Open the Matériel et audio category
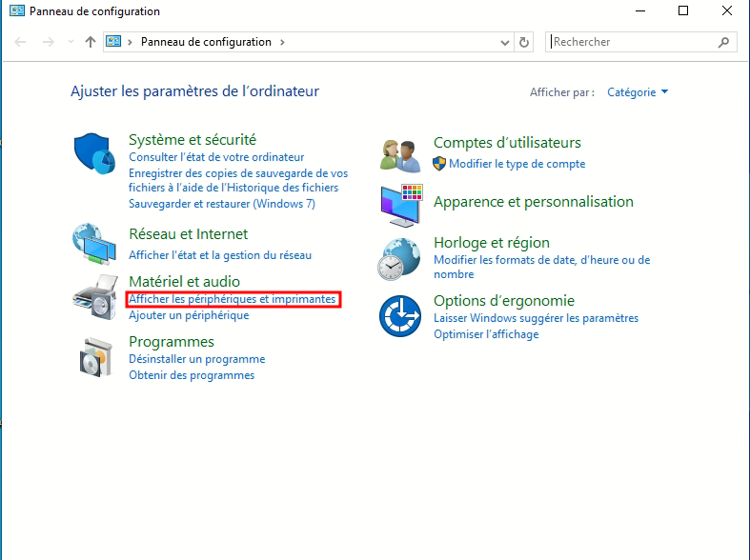The width and height of the screenshot is (750, 560). (x=184, y=282)
